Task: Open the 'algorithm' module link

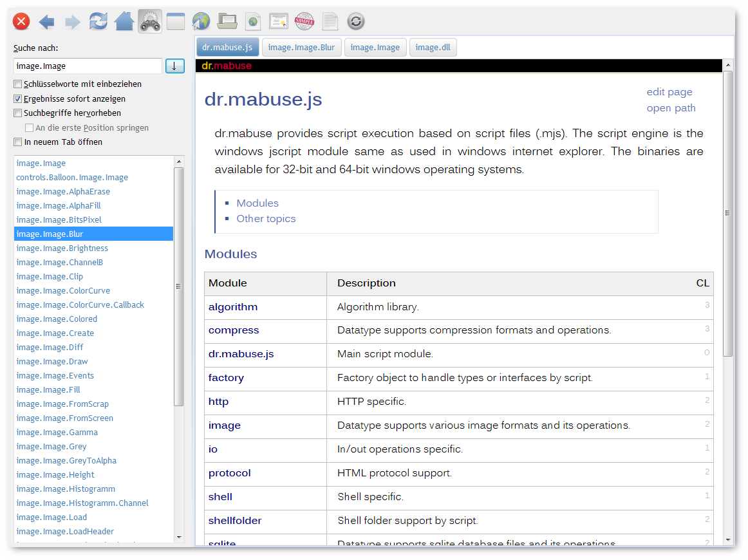Action: point(233,307)
